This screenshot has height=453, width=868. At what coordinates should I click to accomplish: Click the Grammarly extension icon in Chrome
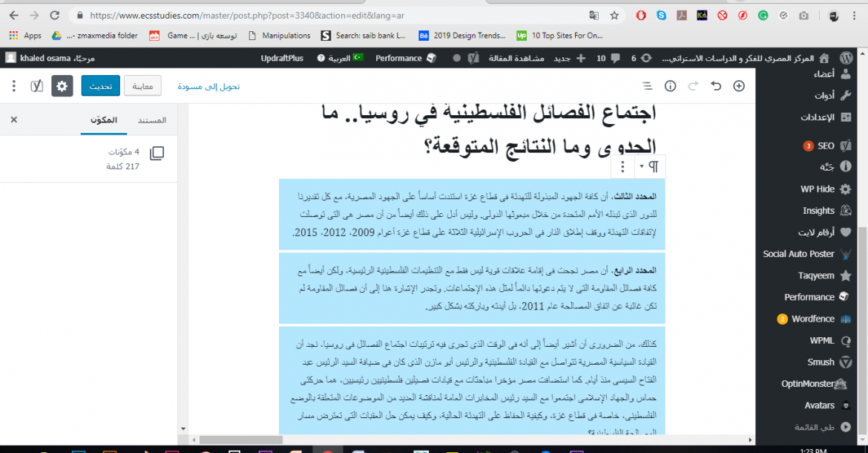tap(763, 15)
